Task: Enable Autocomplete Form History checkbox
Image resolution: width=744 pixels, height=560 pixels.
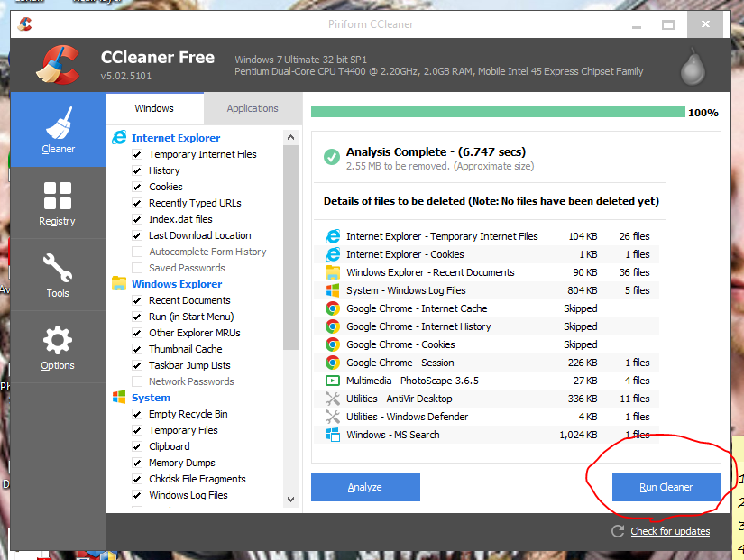Action: click(x=137, y=252)
